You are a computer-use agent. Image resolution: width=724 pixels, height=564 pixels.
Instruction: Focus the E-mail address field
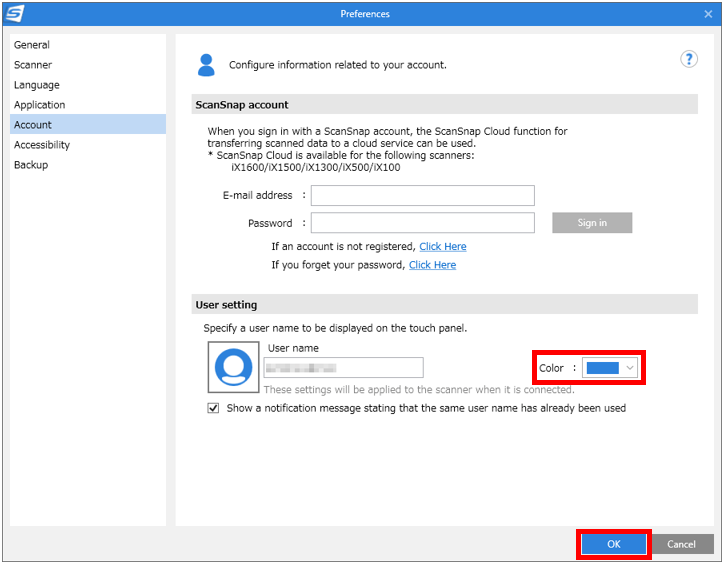coord(422,195)
